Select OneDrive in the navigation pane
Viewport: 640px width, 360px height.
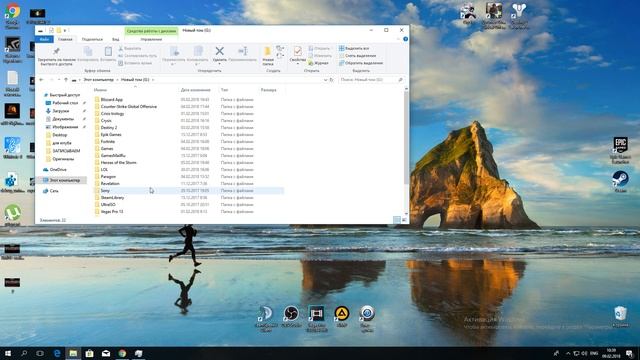point(58,169)
